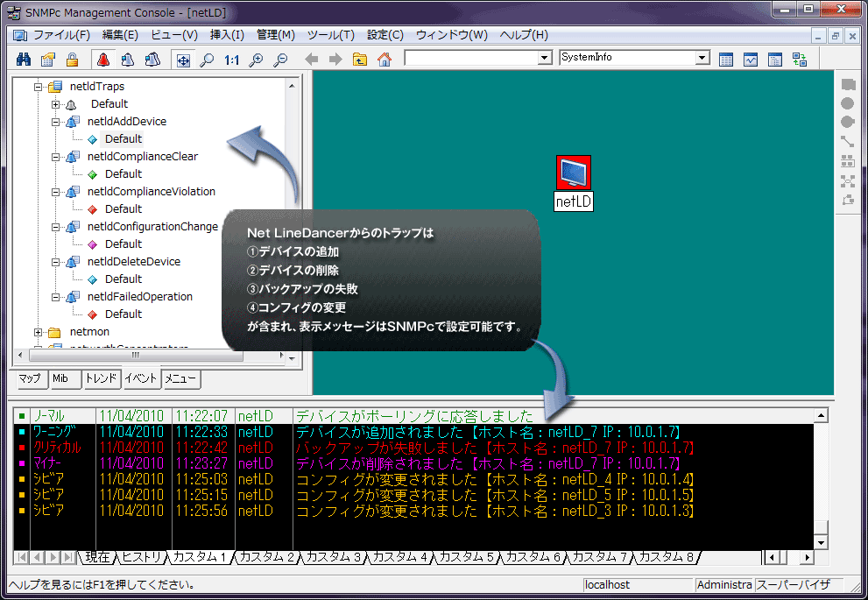The width and height of the screenshot is (868, 600).
Task: Click the device transfer icon with green arrows
Action: pyautogui.click(x=800, y=60)
